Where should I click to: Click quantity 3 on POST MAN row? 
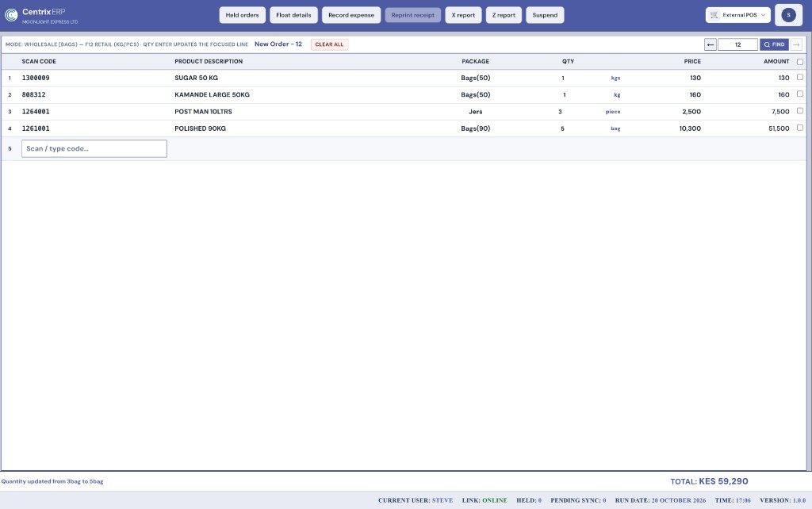click(x=560, y=112)
